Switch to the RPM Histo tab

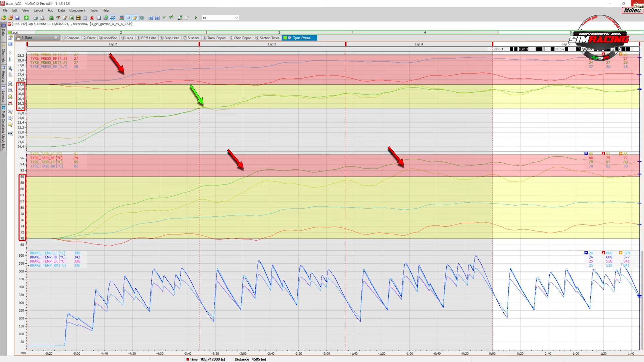(x=146, y=38)
